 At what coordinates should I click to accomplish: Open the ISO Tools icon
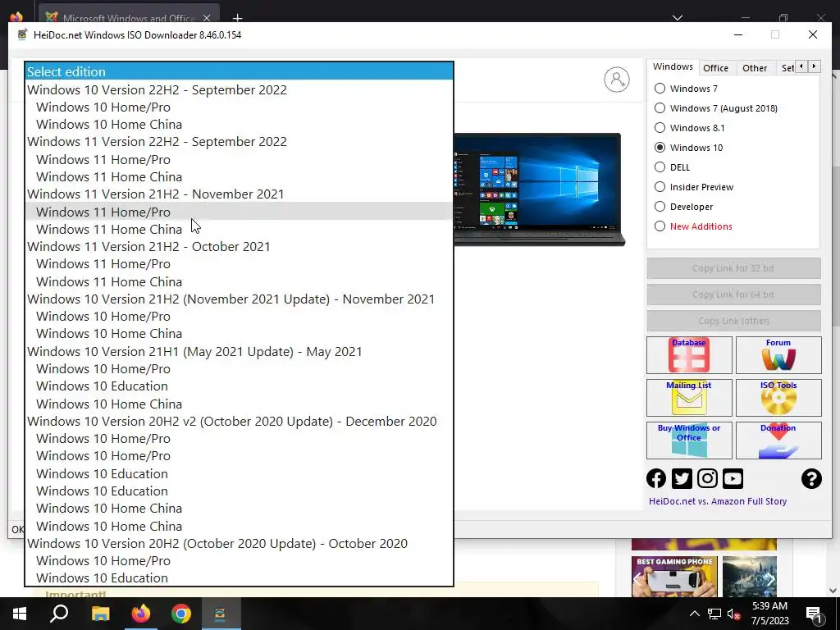(778, 398)
